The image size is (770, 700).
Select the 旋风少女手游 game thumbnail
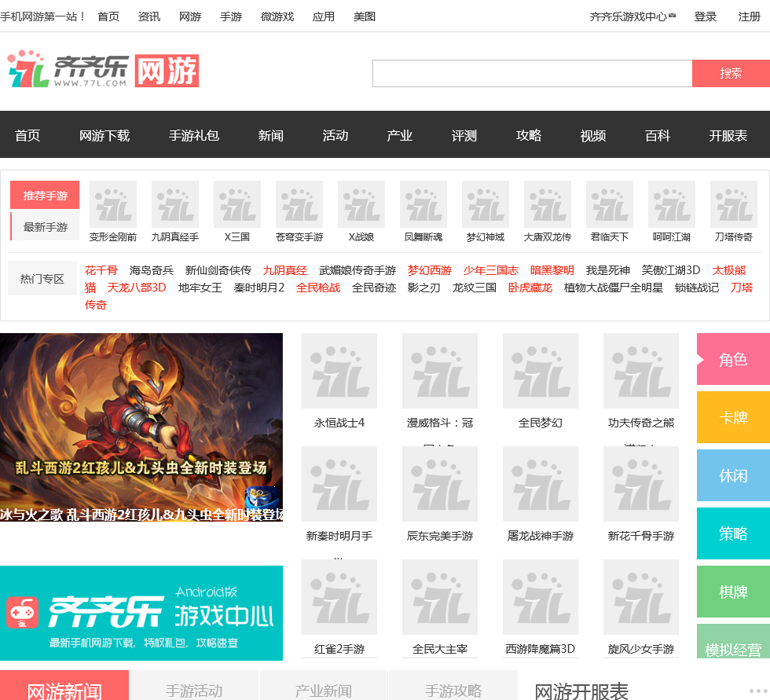coord(641,597)
